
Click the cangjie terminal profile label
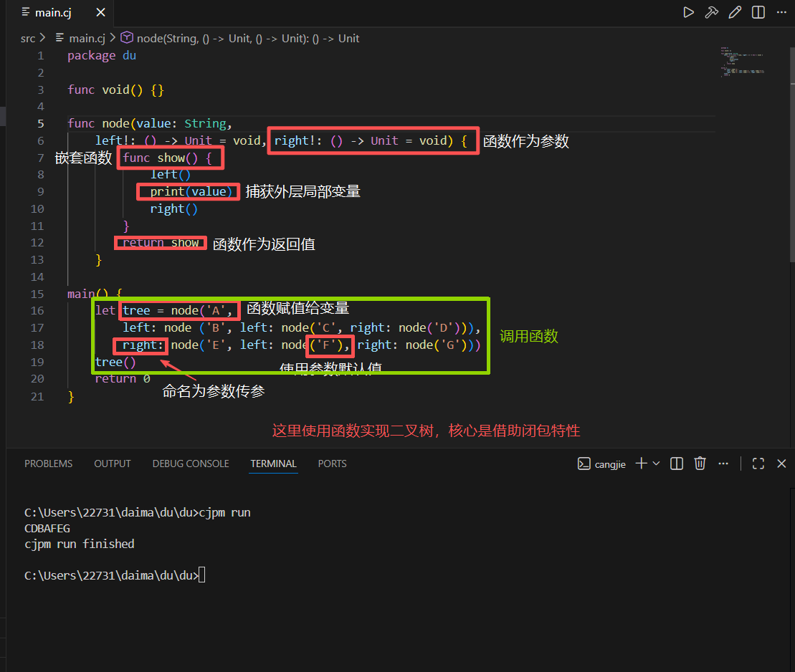(x=610, y=464)
